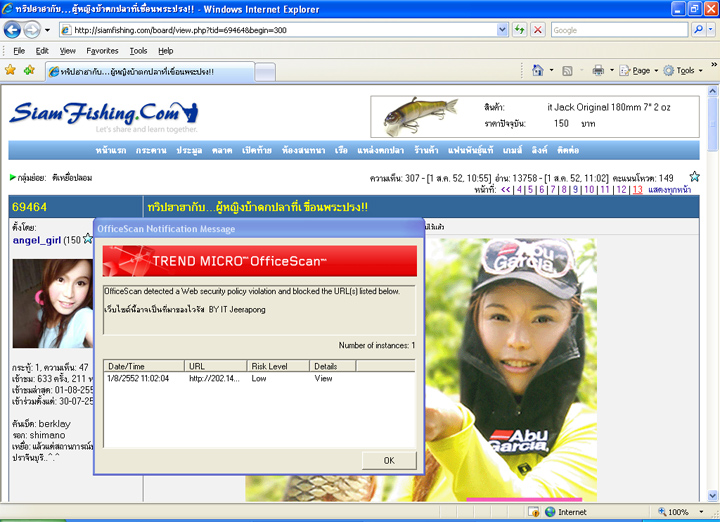This screenshot has width=720, height=522.
Task: Click the favorite star icon beside vote score 149
Action: click(694, 176)
